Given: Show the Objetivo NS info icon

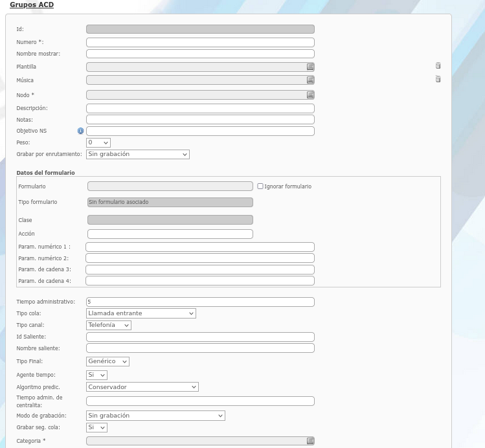Looking at the screenshot, I should [x=80, y=131].
